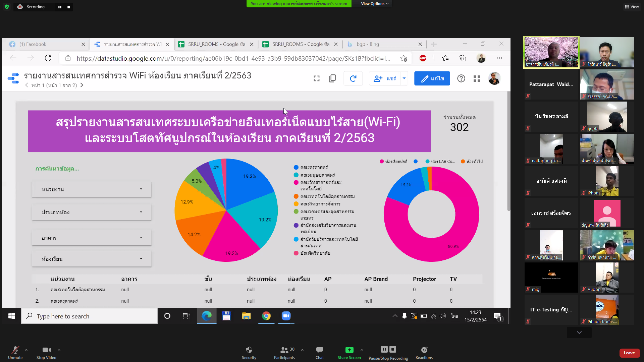The width and height of the screenshot is (644, 362).
Task: Toggle Stop Video camera button
Action: pyautogui.click(x=46, y=350)
